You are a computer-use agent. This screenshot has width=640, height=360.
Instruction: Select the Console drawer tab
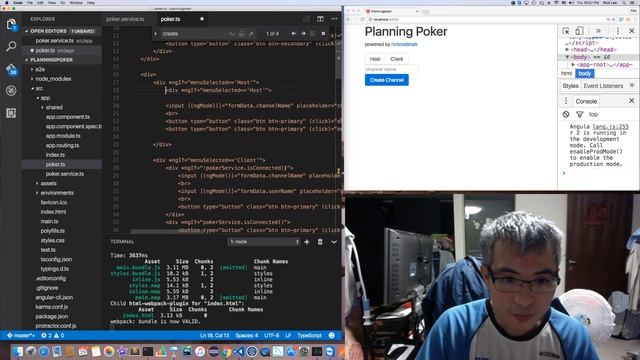(x=586, y=101)
